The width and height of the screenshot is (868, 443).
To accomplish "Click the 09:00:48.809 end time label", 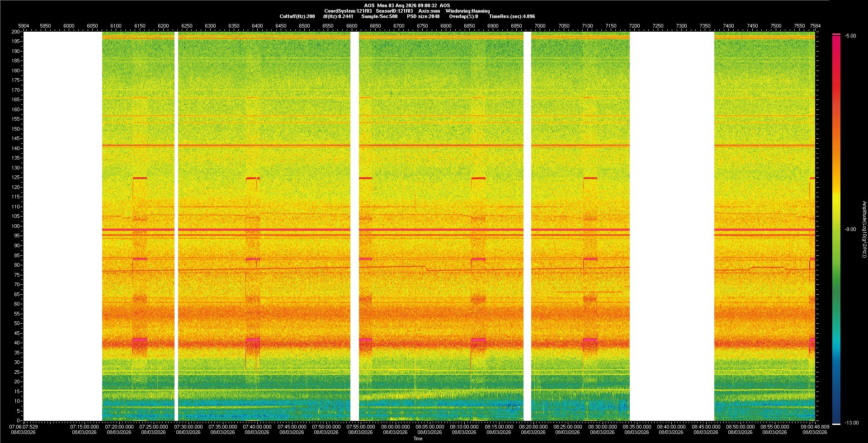I will point(815,427).
